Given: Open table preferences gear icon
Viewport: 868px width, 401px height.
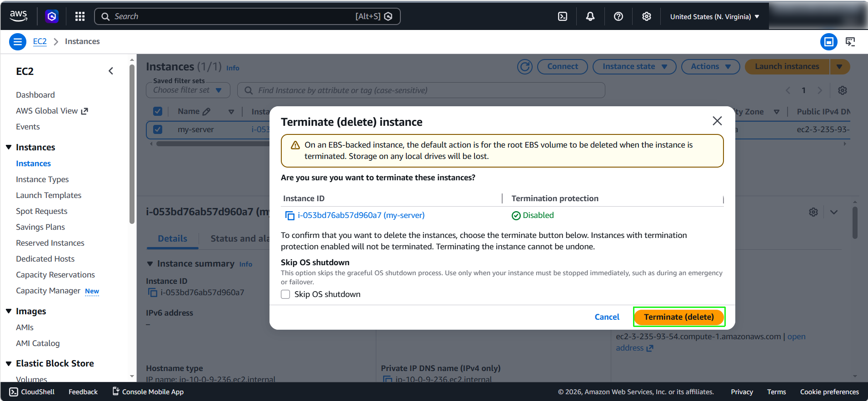Looking at the screenshot, I should pyautogui.click(x=843, y=90).
